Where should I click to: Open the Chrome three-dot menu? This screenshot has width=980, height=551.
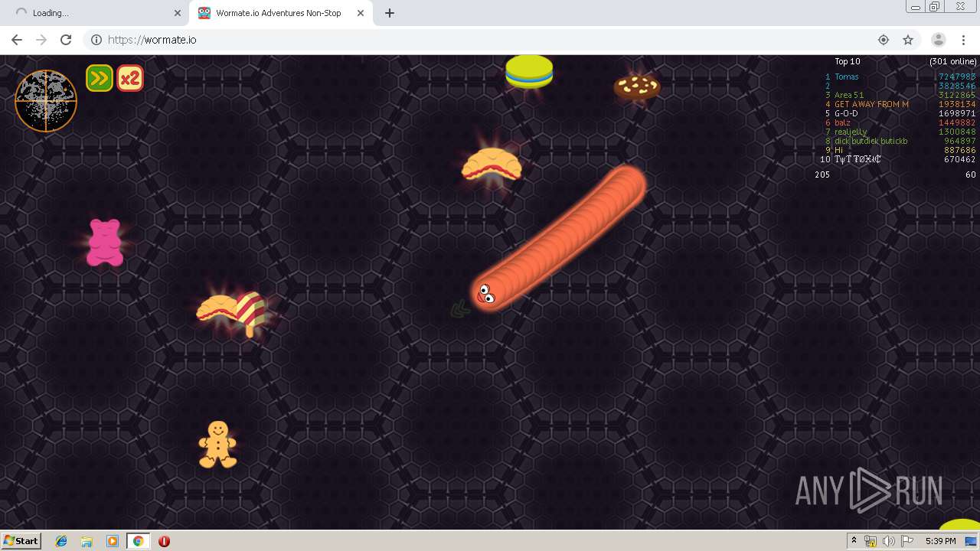click(963, 40)
